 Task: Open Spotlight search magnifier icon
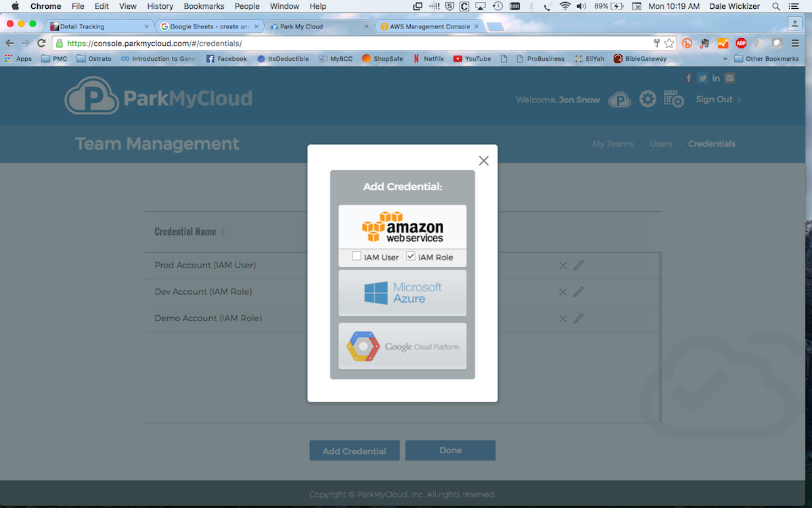click(x=776, y=6)
